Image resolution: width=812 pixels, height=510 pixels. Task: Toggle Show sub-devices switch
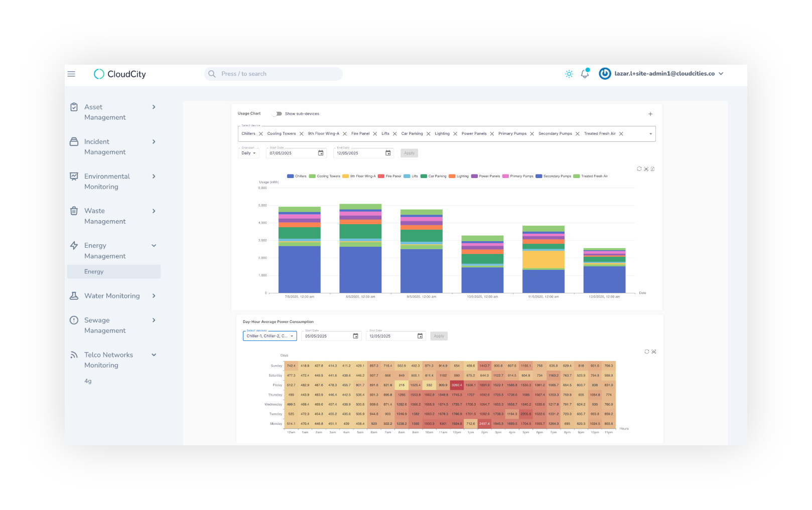click(277, 114)
